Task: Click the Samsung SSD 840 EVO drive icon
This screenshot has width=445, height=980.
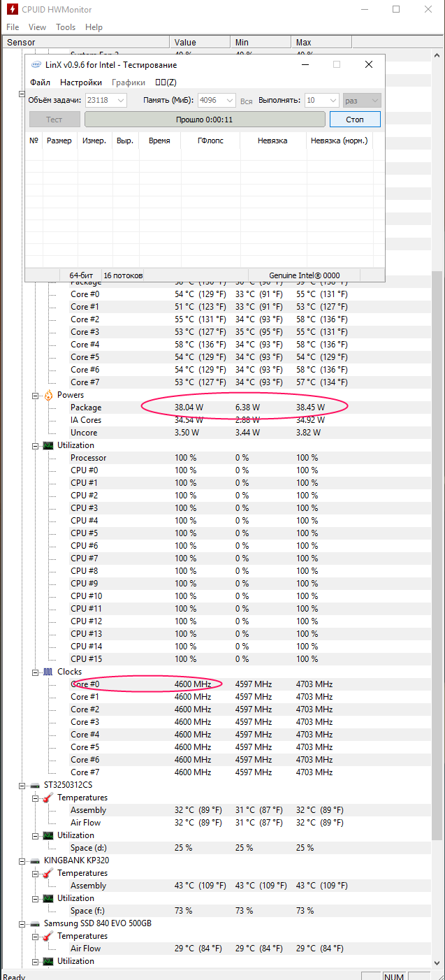Action: coord(35,923)
